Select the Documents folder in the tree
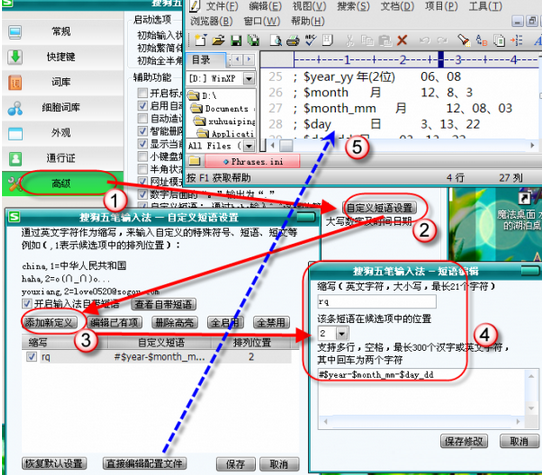 coord(220,108)
